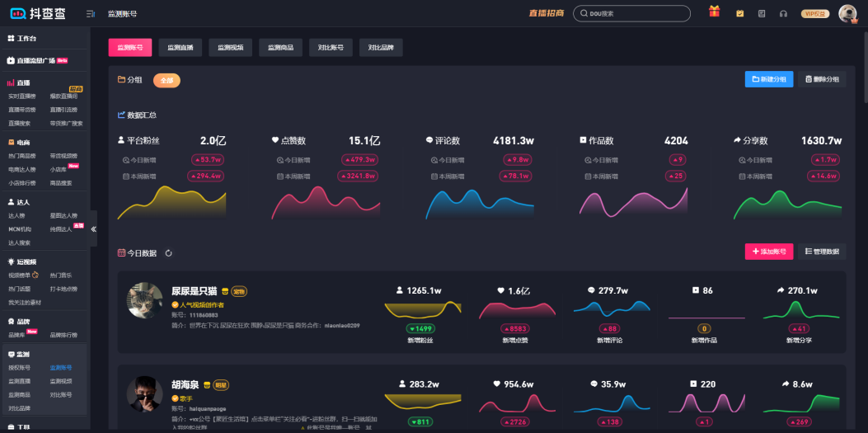This screenshot has width=868, height=433.
Task: Click the document icon beside the headset
Action: 762,13
